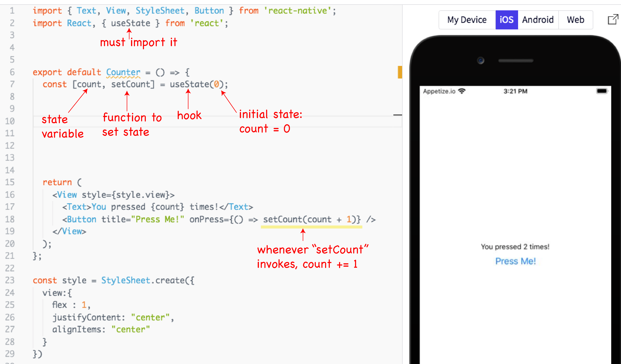Switch the preview to Android

coord(538,20)
